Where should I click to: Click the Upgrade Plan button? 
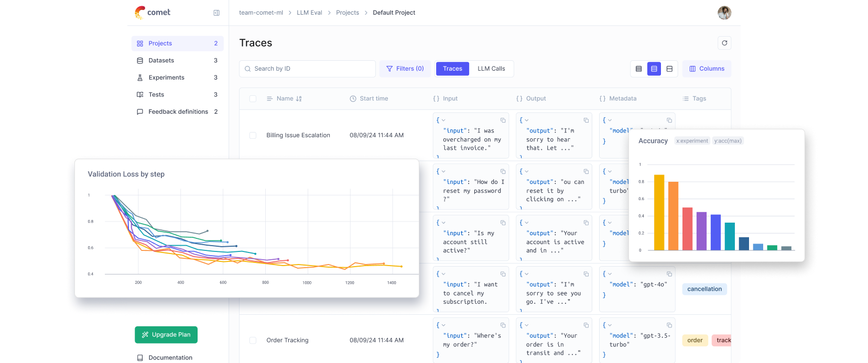[166, 335]
